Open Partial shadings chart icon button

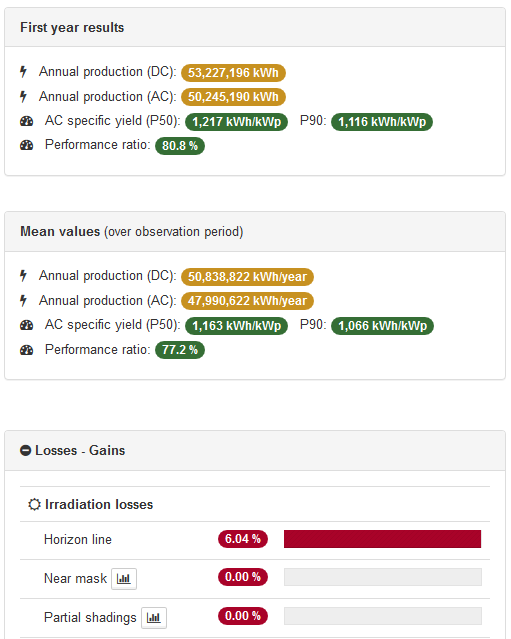154,617
